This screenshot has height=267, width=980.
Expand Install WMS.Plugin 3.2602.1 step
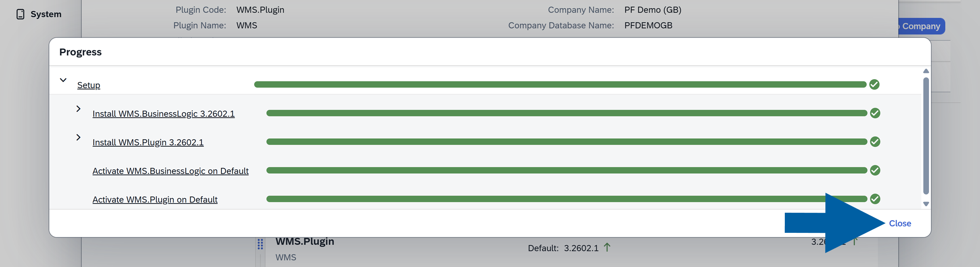[x=78, y=138]
